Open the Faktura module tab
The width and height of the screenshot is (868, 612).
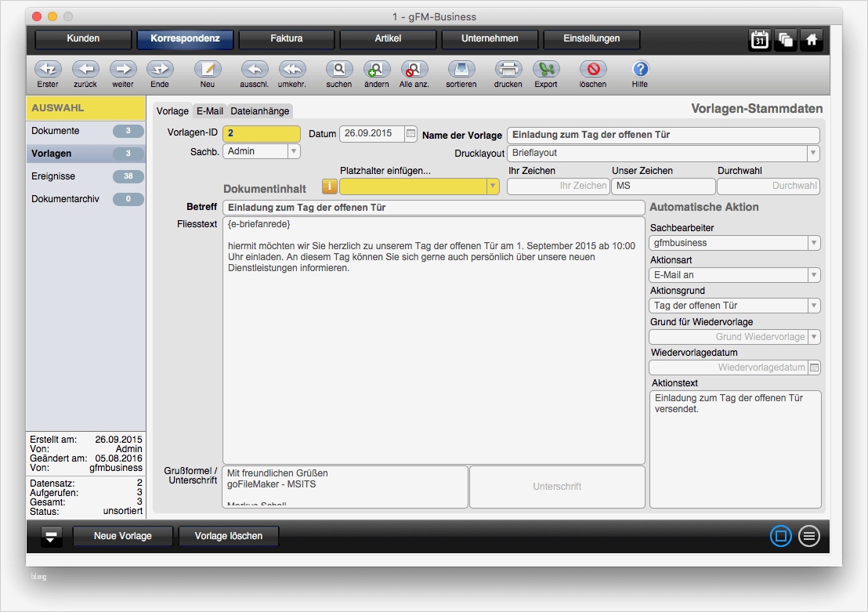point(286,38)
